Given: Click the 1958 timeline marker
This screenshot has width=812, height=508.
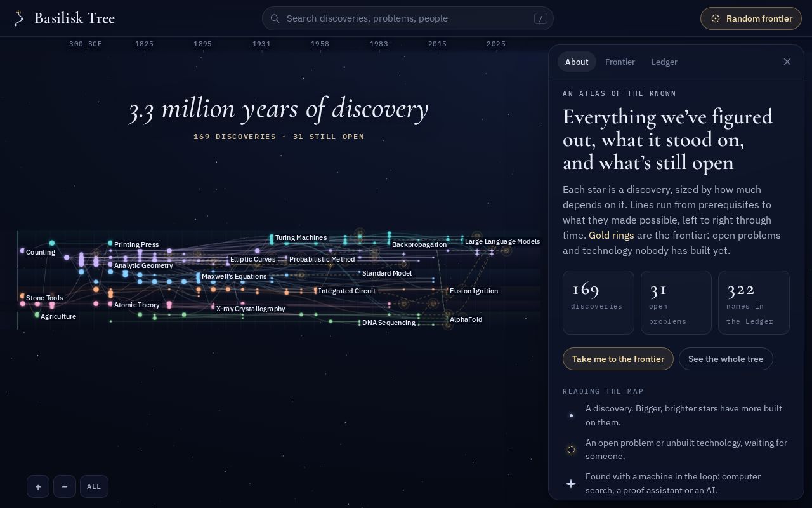Looking at the screenshot, I should click(x=320, y=44).
